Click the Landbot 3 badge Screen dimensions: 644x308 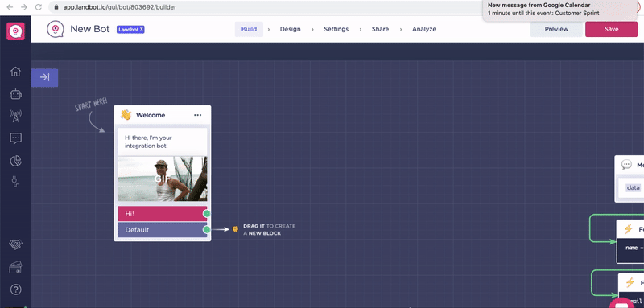click(x=130, y=30)
